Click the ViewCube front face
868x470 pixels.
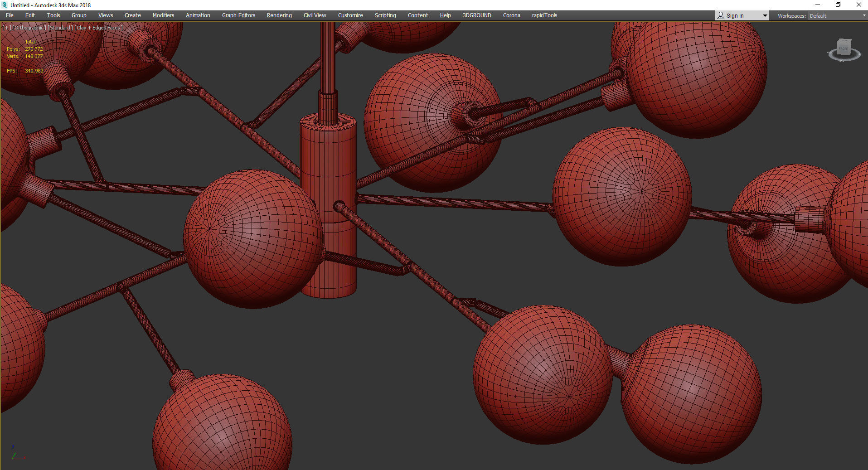point(844,48)
